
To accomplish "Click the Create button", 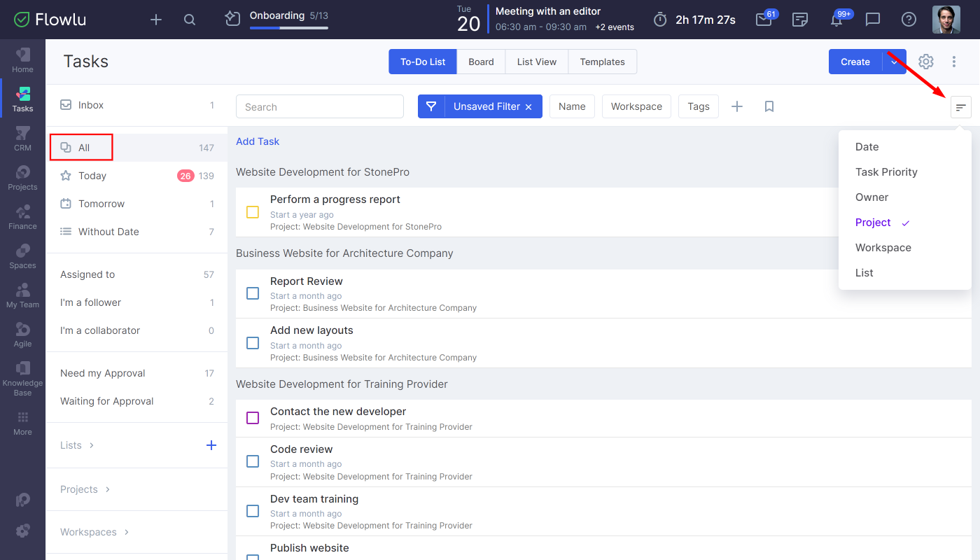I will 855,62.
